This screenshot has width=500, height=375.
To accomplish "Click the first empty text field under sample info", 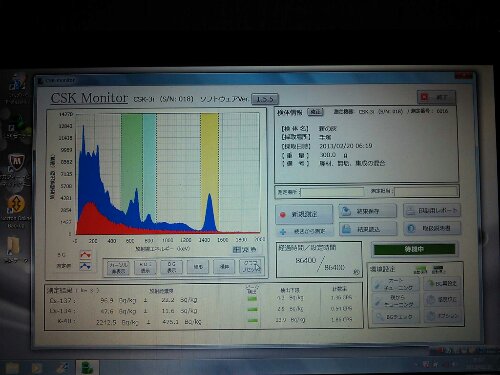I will pyautogui.click(x=332, y=192).
